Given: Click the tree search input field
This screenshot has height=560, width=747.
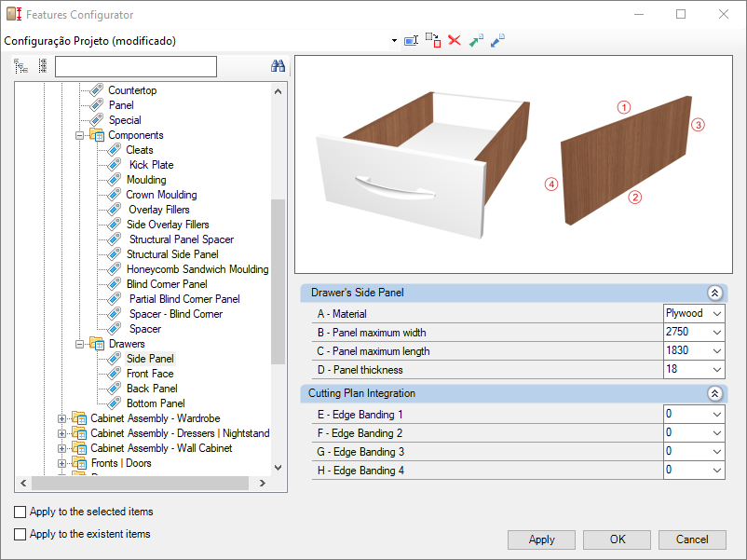Looking at the screenshot, I should click(x=136, y=66).
